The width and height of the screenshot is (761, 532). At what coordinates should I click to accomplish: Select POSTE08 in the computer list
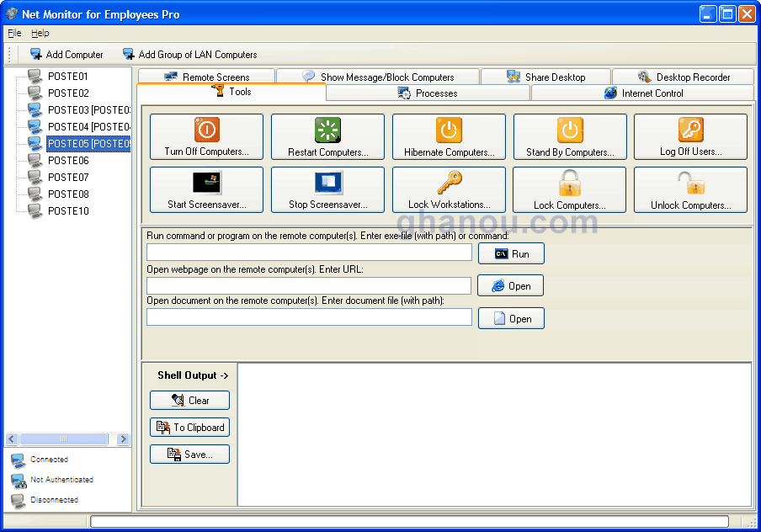tap(68, 194)
